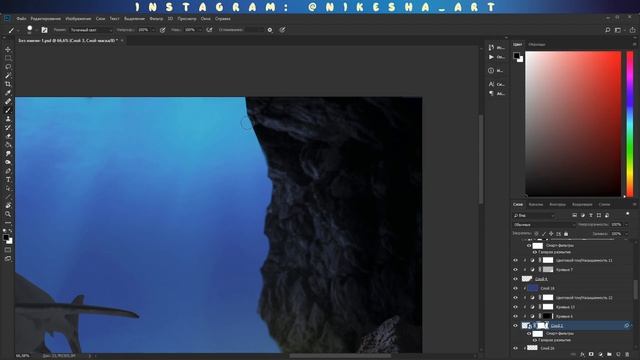Select the Lasso tool
Viewport: 640px width, 360px height.
point(8,67)
